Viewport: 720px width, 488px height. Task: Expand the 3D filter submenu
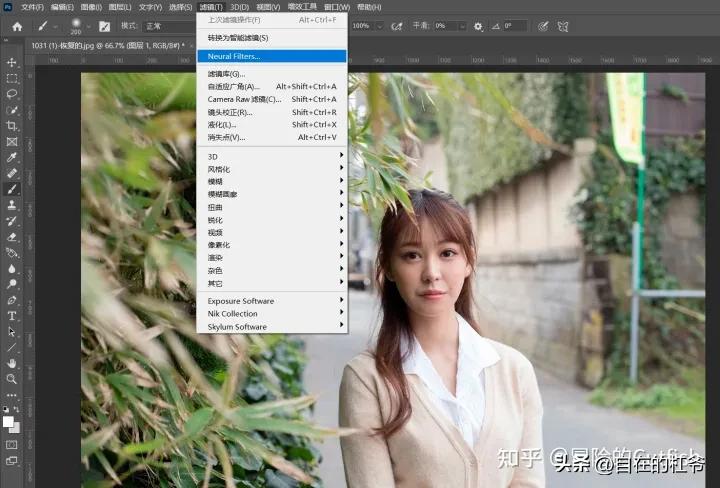pos(272,157)
